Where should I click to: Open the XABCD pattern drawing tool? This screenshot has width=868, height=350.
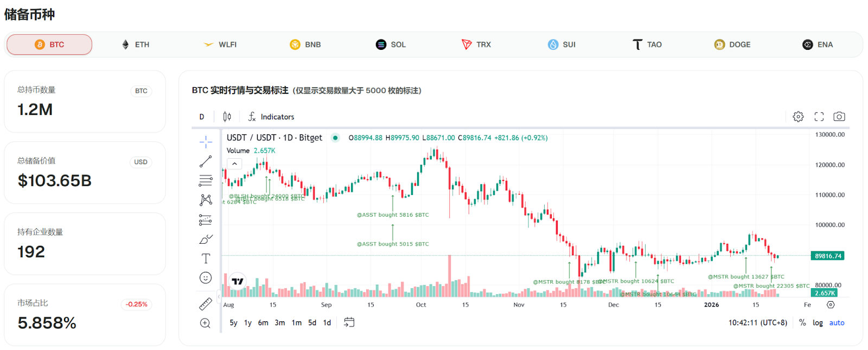click(x=205, y=200)
